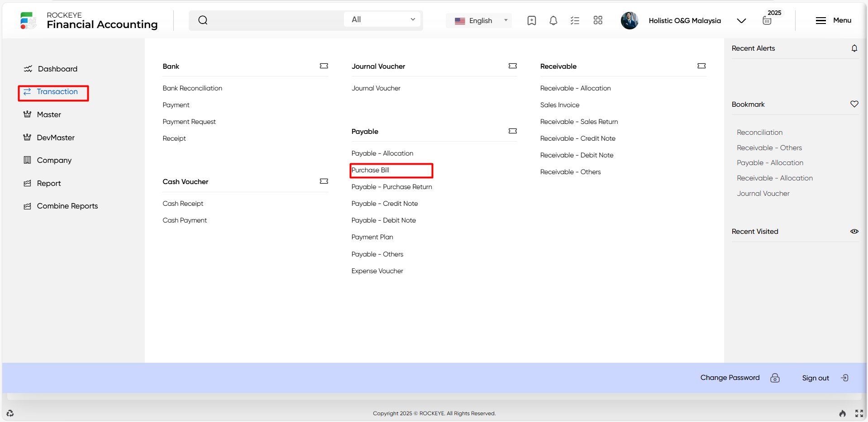Image resolution: width=868 pixels, height=422 pixels.
Task: Open Receipt under Bank
Action: click(x=174, y=138)
